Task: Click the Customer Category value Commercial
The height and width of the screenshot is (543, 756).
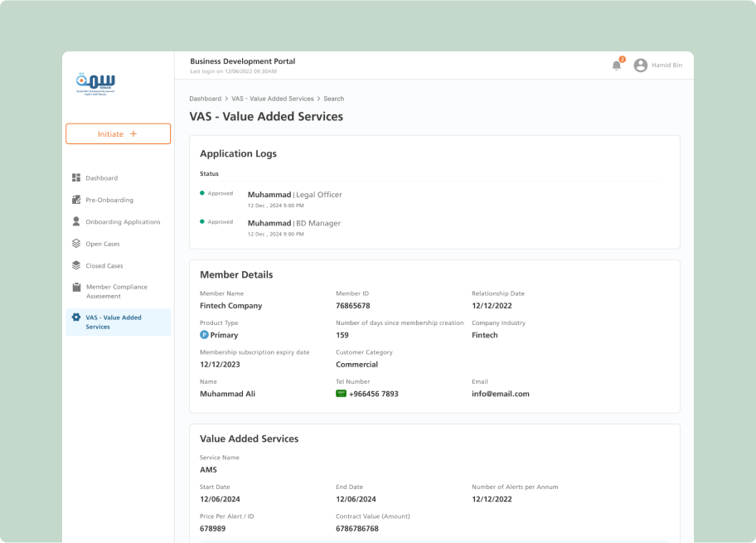Action: point(356,365)
